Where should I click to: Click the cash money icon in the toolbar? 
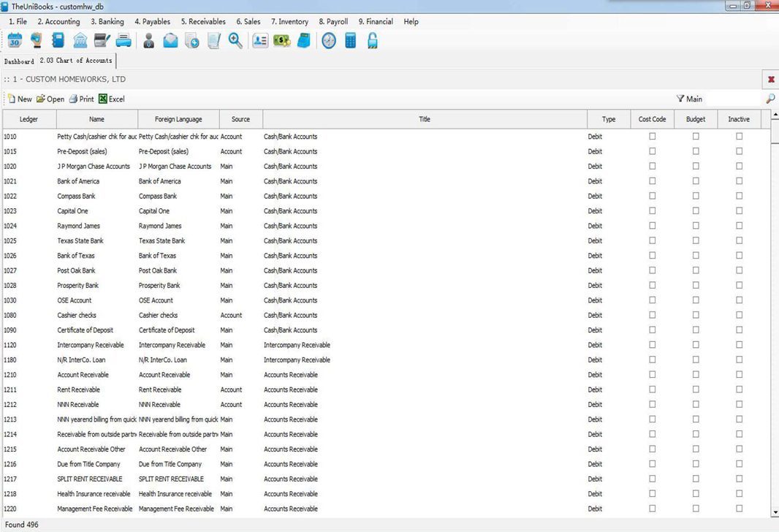pyautogui.click(x=281, y=41)
